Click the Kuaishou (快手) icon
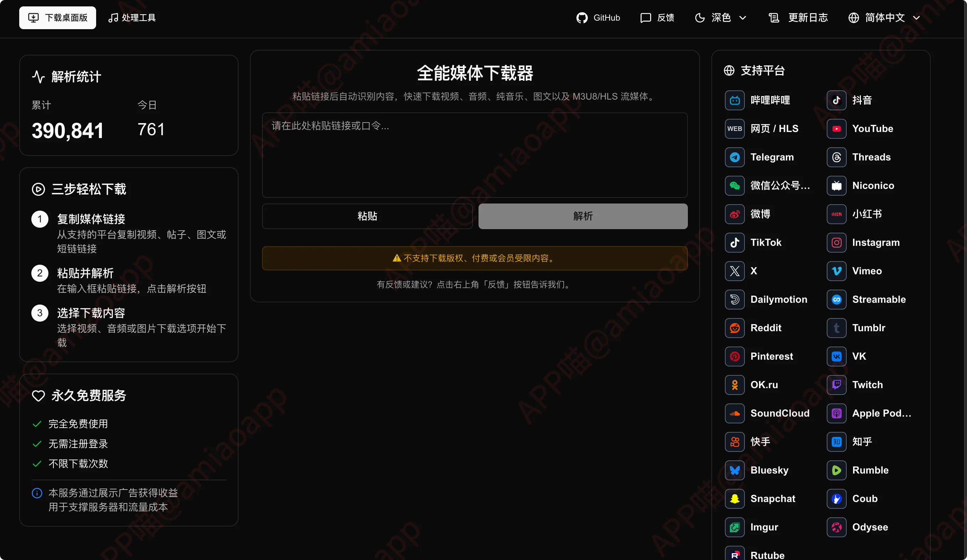The width and height of the screenshot is (967, 560). point(735,442)
